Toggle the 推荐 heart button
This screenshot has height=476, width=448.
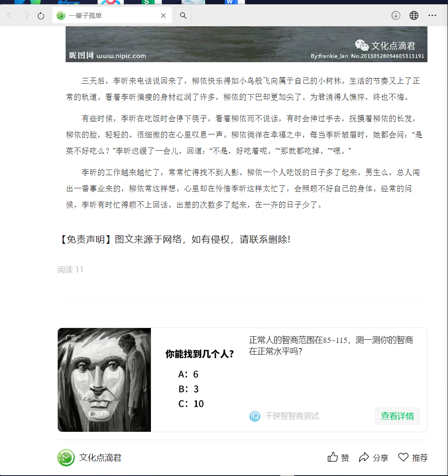(413, 457)
